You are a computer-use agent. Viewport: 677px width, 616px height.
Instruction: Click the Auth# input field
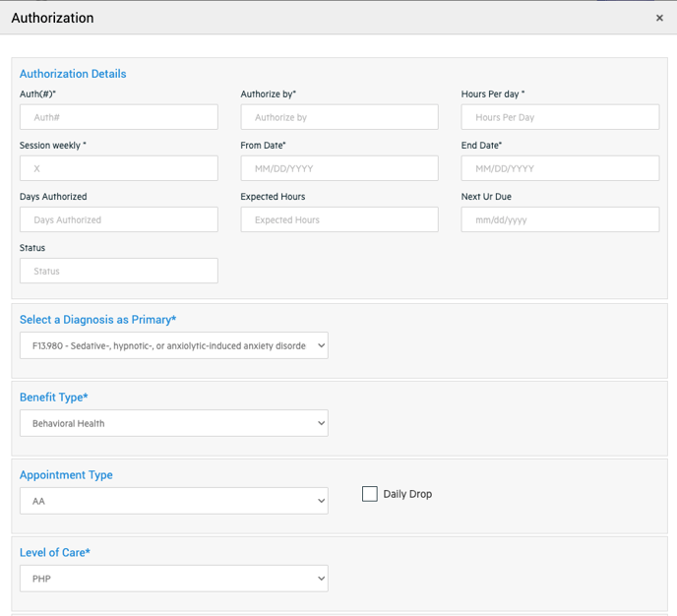[x=118, y=117]
